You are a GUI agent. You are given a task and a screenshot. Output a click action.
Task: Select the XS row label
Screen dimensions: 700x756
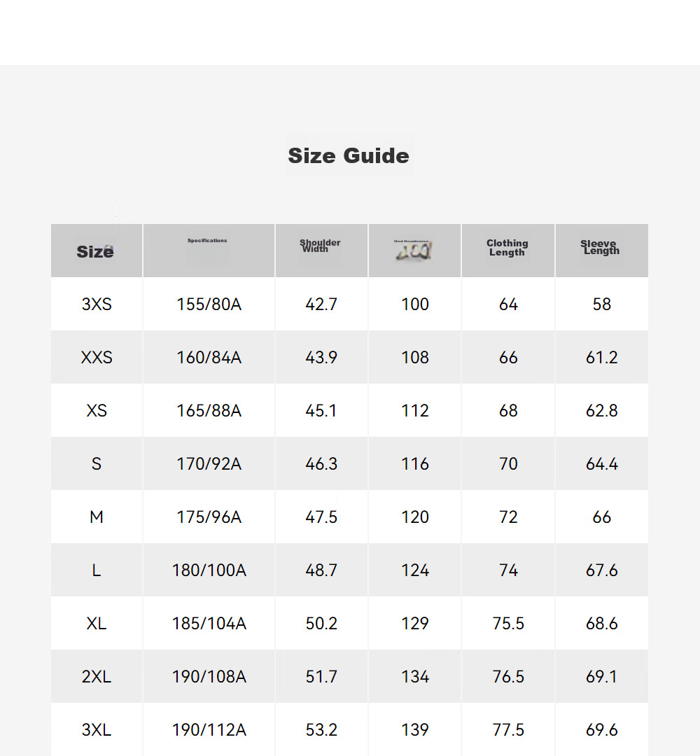point(97,410)
